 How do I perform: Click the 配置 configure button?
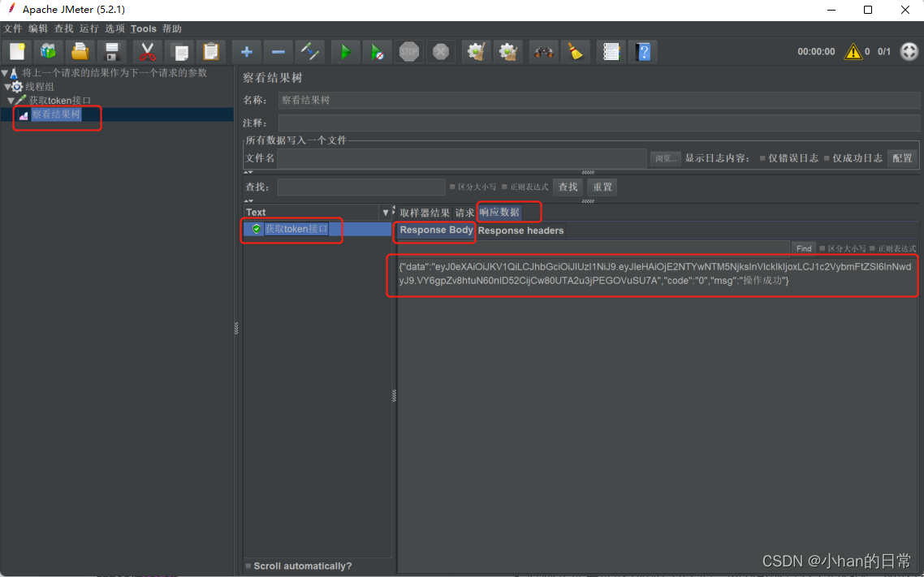click(902, 158)
